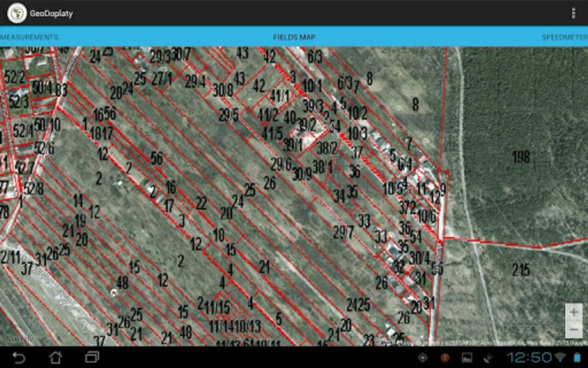Open the overflow menu with three dots
Viewport: 588px width, 368px height.
point(573,13)
